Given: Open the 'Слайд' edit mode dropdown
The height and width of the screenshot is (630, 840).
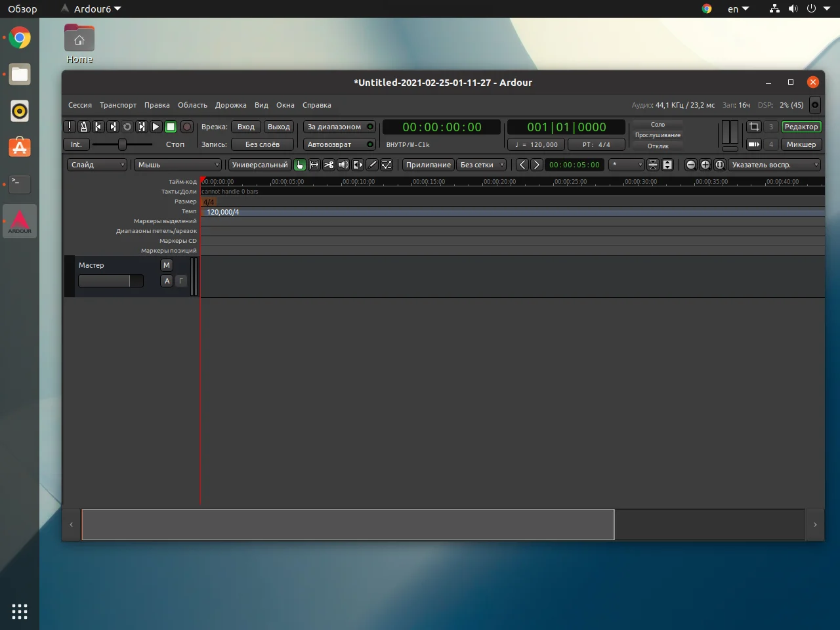Looking at the screenshot, I should click(97, 165).
